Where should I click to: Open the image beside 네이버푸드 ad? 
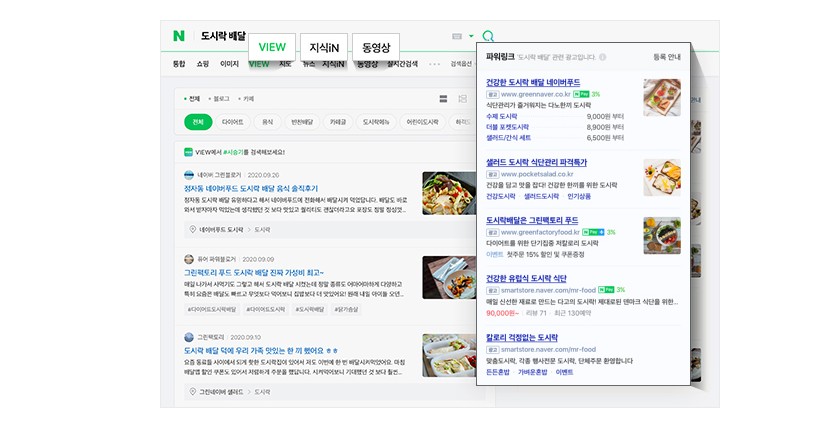coord(662,98)
